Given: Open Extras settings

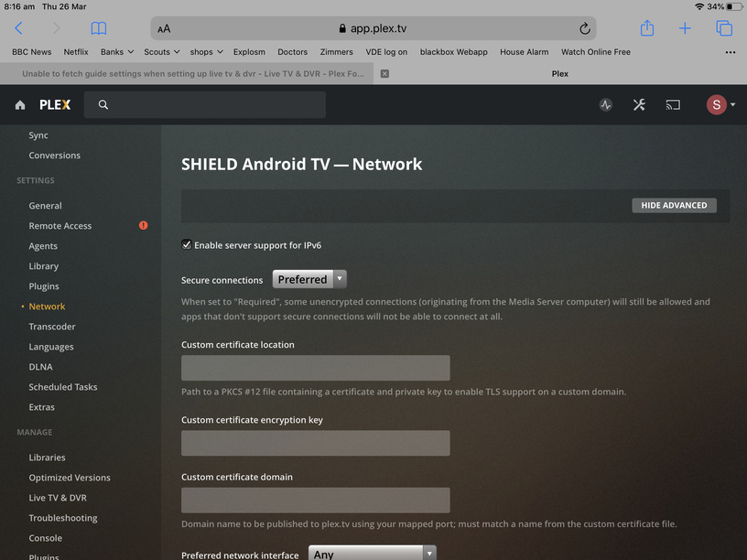Looking at the screenshot, I should [x=41, y=407].
